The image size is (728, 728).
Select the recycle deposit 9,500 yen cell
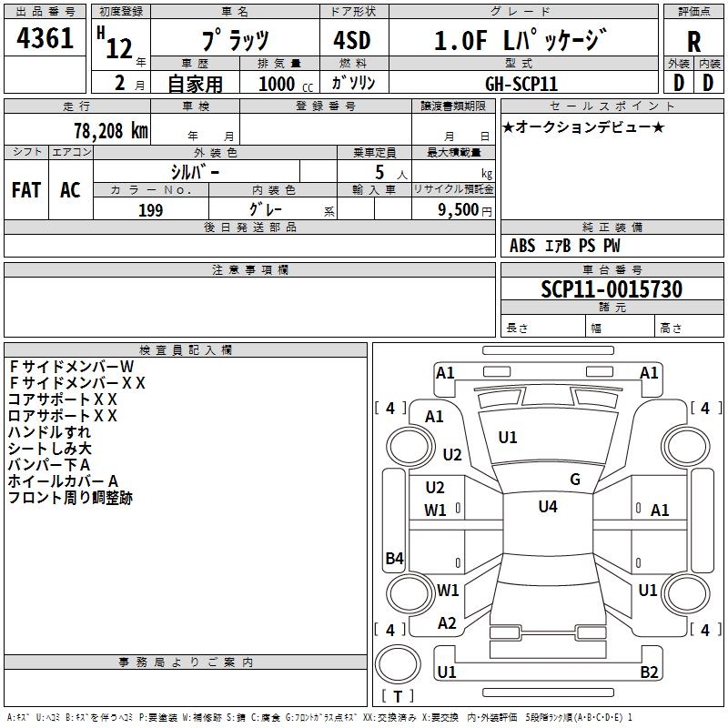click(453, 209)
